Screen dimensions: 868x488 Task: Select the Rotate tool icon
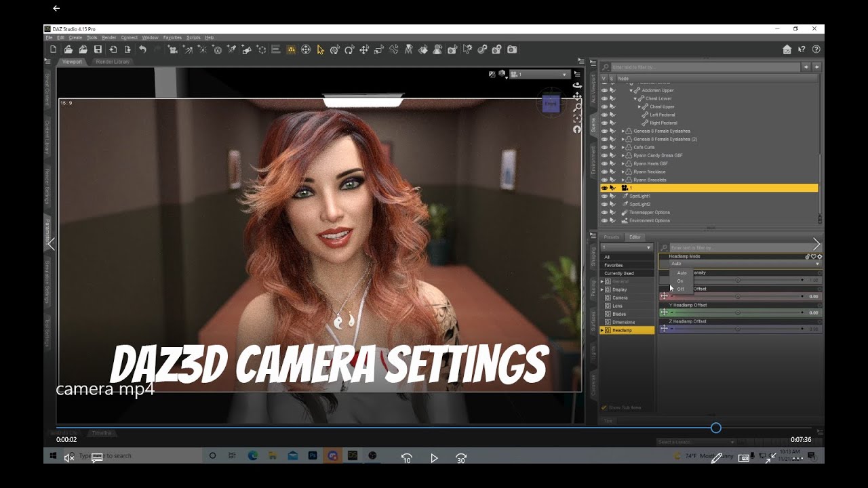[349, 49]
